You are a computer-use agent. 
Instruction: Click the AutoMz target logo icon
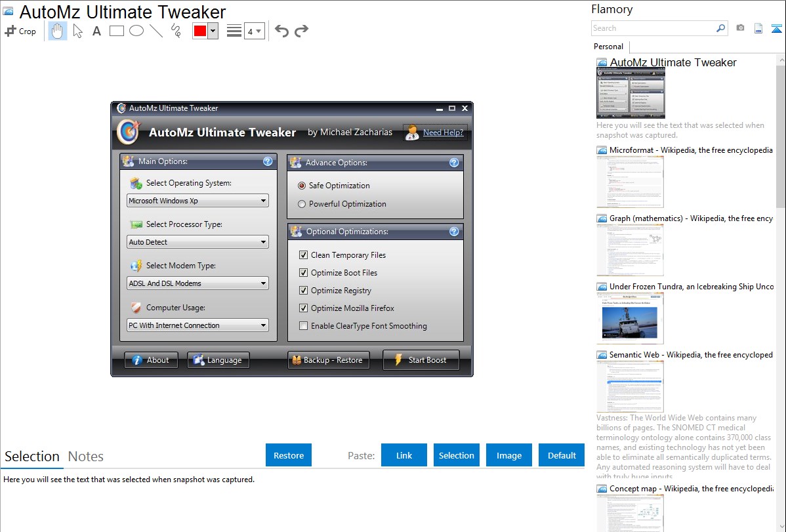129,132
